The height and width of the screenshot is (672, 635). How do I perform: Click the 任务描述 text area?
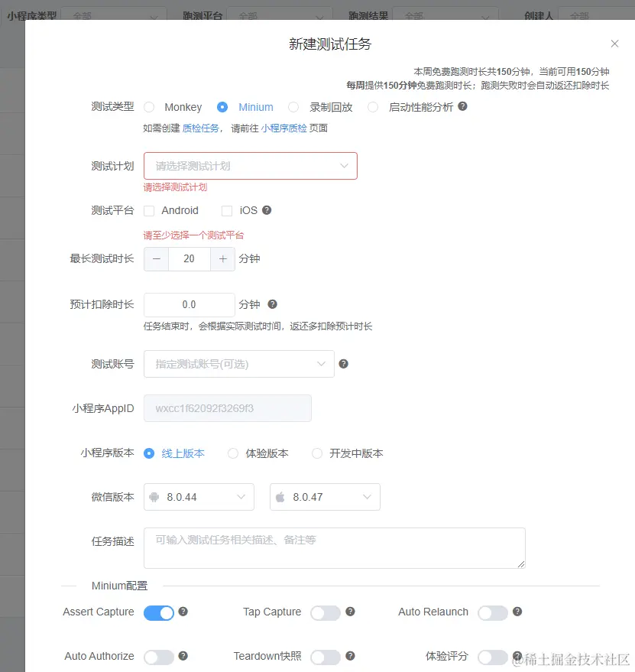(334, 548)
